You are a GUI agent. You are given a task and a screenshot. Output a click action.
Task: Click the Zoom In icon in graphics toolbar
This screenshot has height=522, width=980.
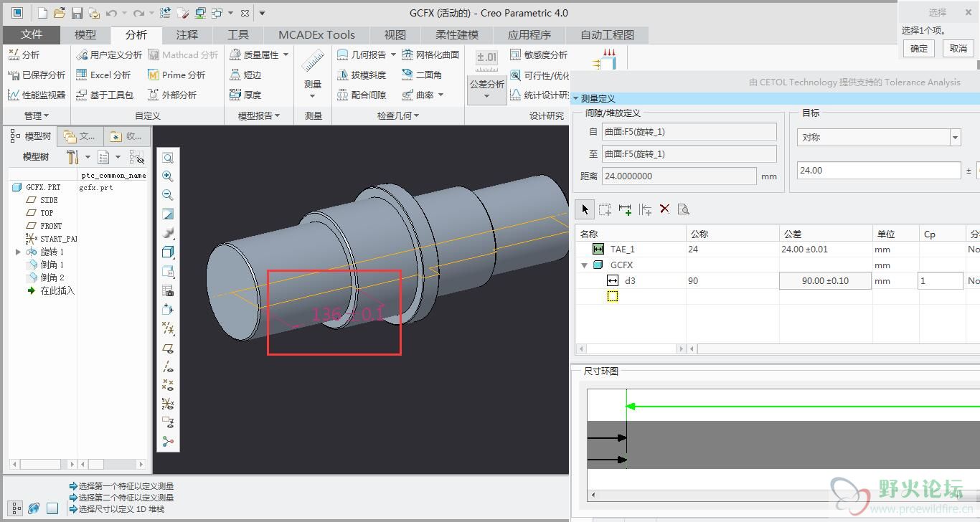[168, 176]
